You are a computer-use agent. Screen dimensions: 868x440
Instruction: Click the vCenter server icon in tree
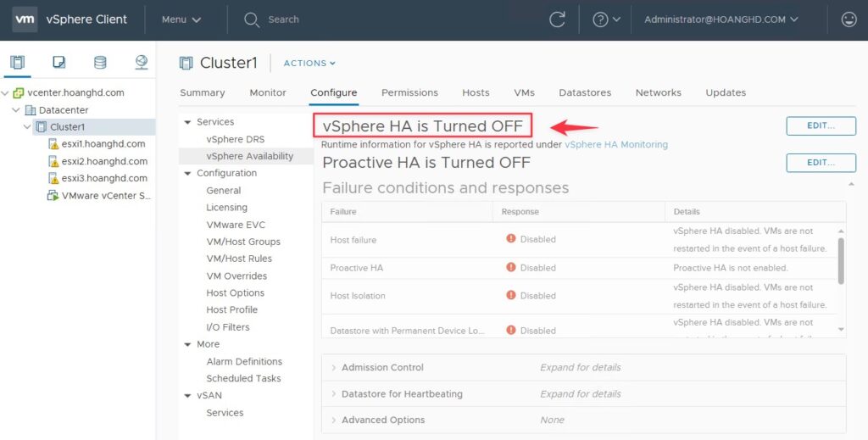(x=19, y=93)
